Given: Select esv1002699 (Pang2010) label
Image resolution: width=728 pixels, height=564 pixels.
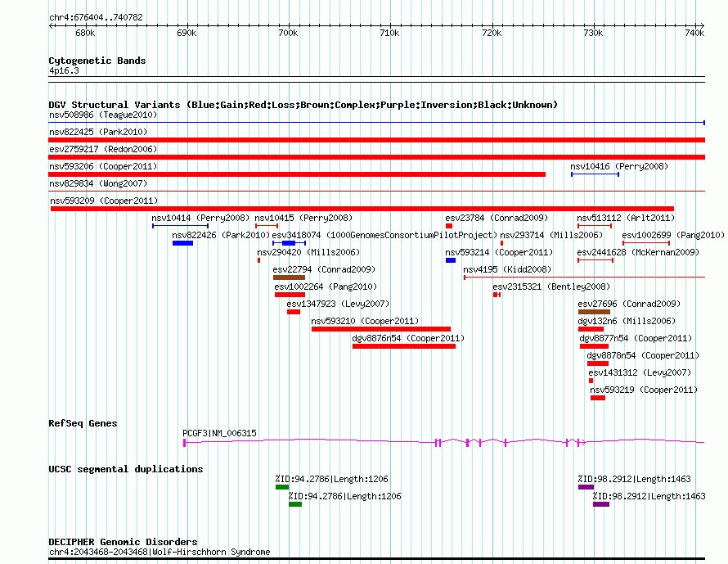Looking at the screenshot, I should 673,235.
